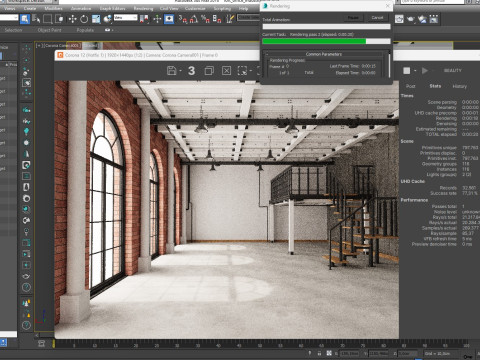The image size is (480, 360).
Task: Toggle Window/Crossing selection mode
Action: point(60,19)
